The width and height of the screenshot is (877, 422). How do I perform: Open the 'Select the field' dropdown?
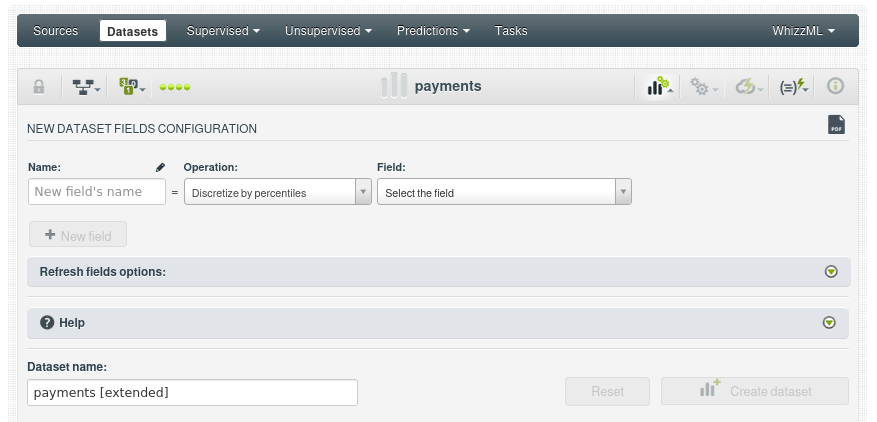coord(504,192)
